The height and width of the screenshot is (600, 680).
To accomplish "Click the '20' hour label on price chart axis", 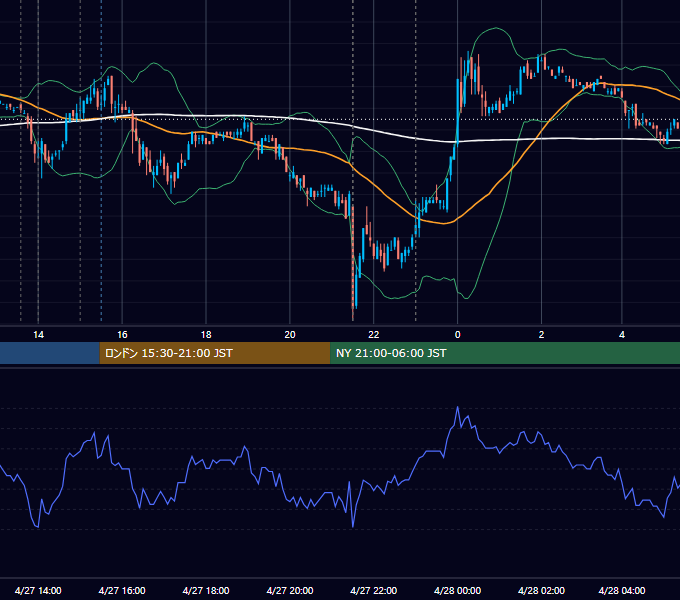I will point(290,335).
